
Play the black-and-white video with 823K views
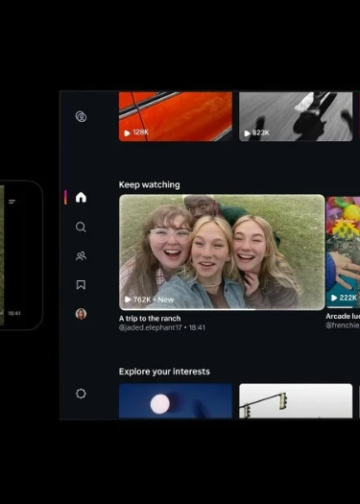(x=296, y=116)
